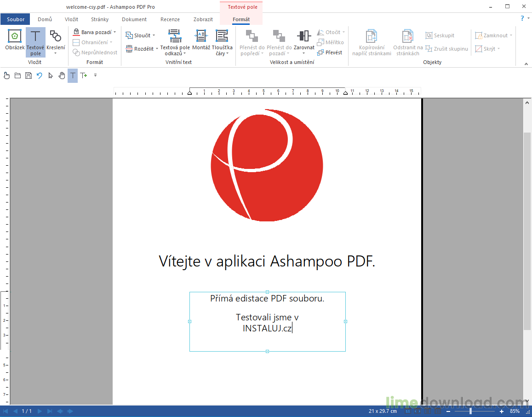The image size is (532, 417).
Task: Select Textové pole in the Vložit group
Action: 35,41
